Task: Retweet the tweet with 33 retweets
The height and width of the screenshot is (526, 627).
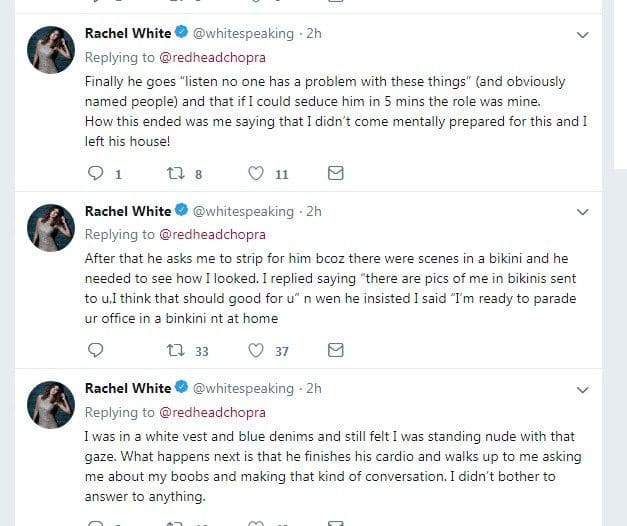Action: coord(175,350)
